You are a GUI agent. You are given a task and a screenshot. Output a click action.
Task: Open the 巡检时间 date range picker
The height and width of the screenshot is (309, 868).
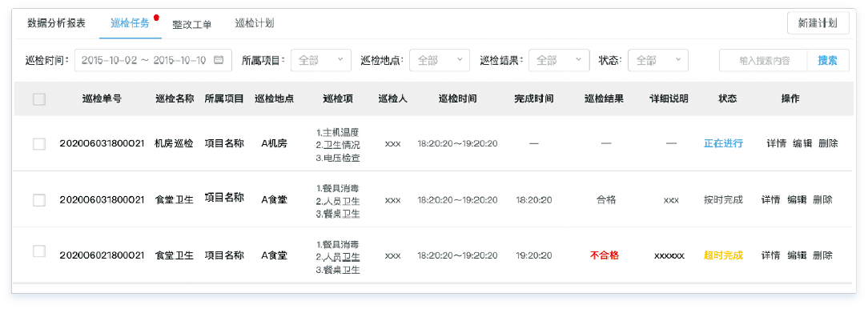pos(153,60)
